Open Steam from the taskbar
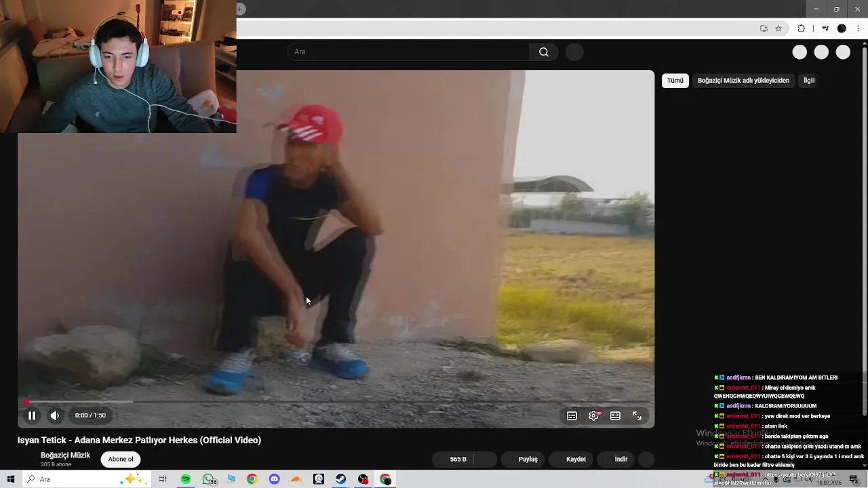This screenshot has height=488, width=868. click(341, 479)
